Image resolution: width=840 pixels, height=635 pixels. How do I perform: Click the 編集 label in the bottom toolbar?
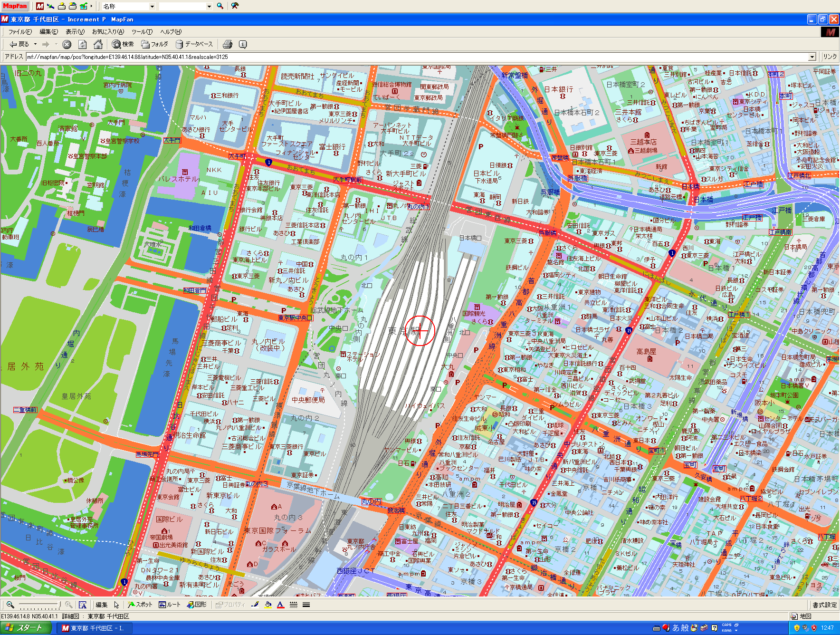[102, 605]
